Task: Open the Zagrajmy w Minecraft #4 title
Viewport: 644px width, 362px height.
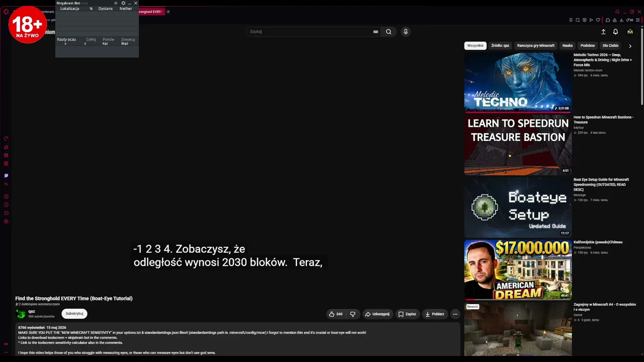Action: (x=605, y=307)
